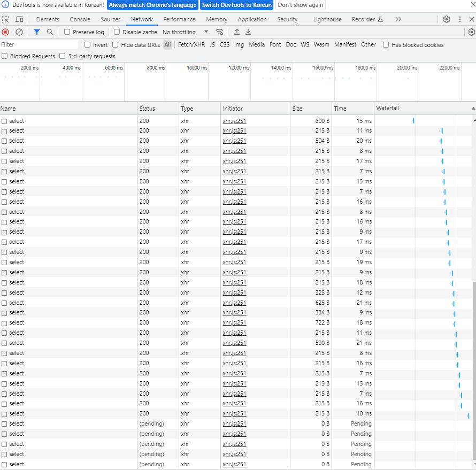Filter requests by WS type
476x470 pixels.
point(305,44)
